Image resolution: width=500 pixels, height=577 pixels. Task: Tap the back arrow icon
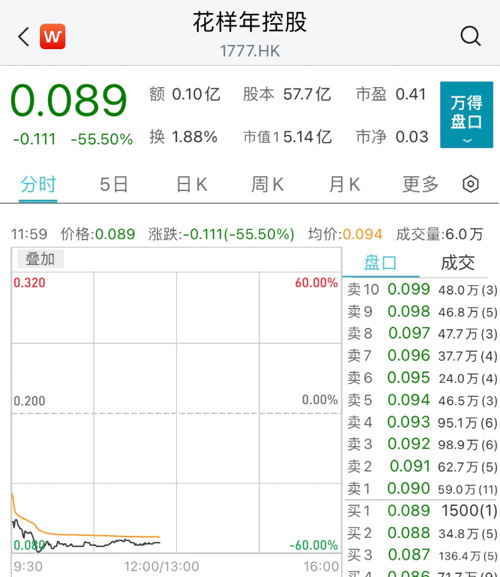(24, 36)
